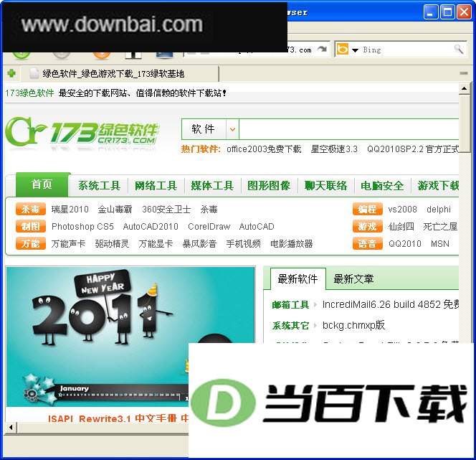
Task: Click the green plus new tab icon
Action: pos(11,73)
